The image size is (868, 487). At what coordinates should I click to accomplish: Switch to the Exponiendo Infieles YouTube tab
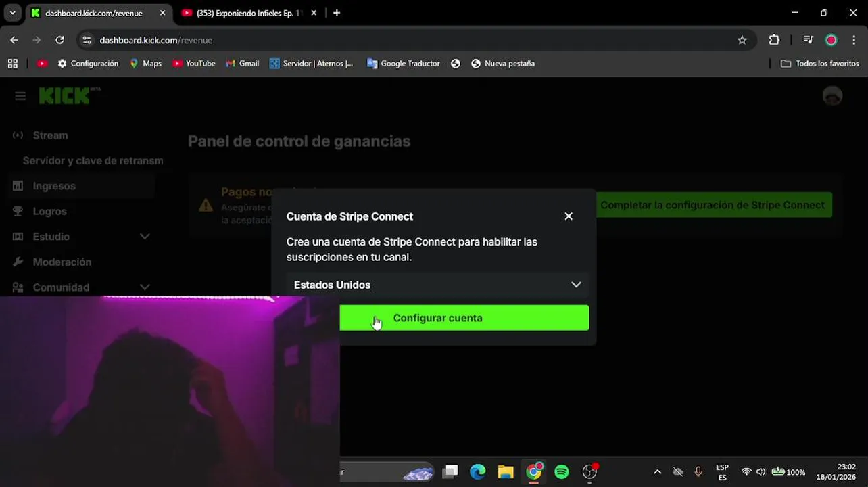248,13
